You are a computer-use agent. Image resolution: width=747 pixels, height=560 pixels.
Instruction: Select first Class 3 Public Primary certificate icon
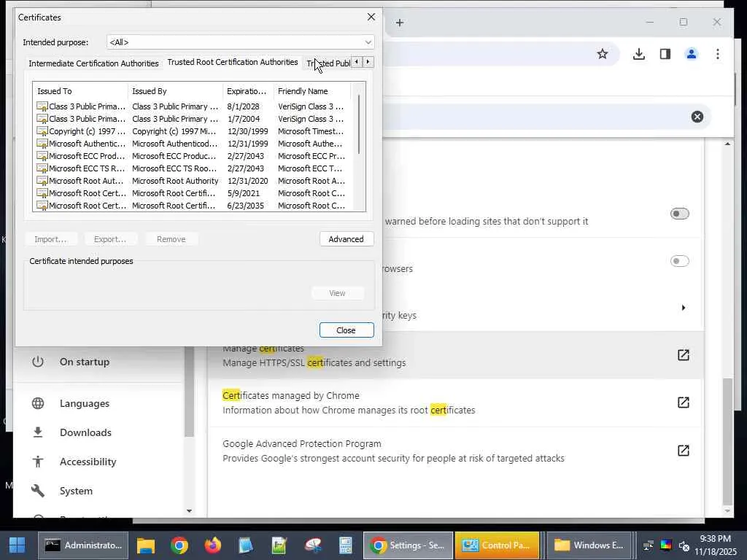pos(42,106)
